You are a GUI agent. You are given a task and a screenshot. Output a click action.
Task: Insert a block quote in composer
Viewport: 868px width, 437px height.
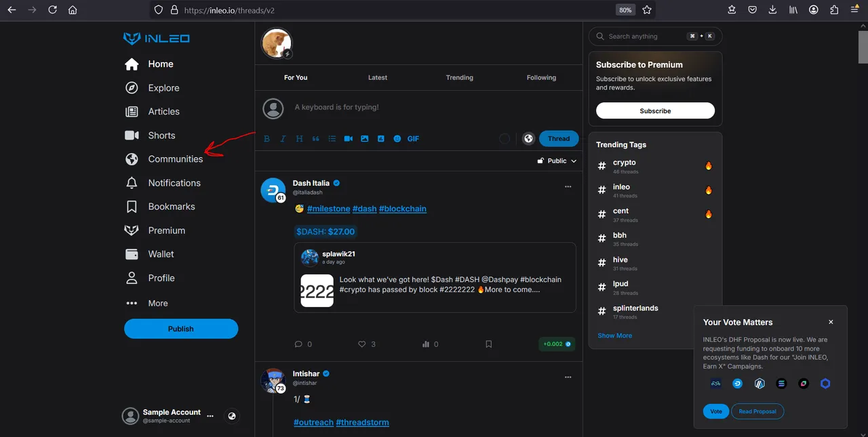coord(316,139)
